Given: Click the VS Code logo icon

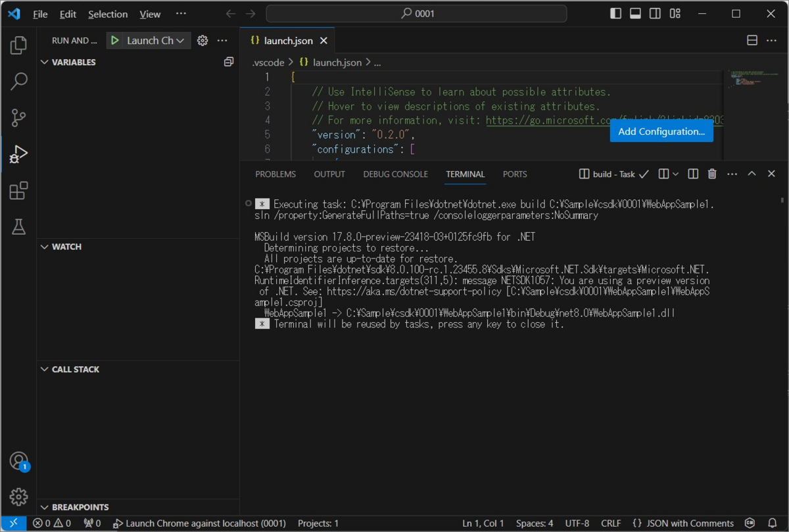Looking at the screenshot, I should click(x=14, y=14).
